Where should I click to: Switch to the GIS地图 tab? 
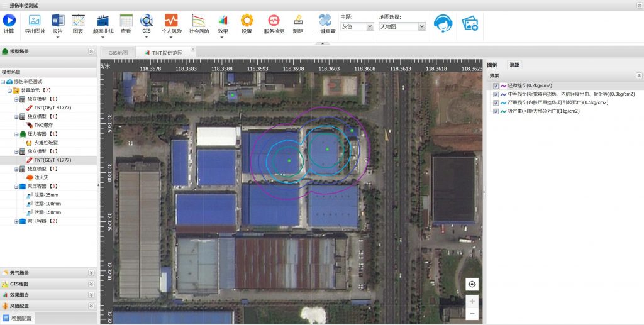click(118, 53)
